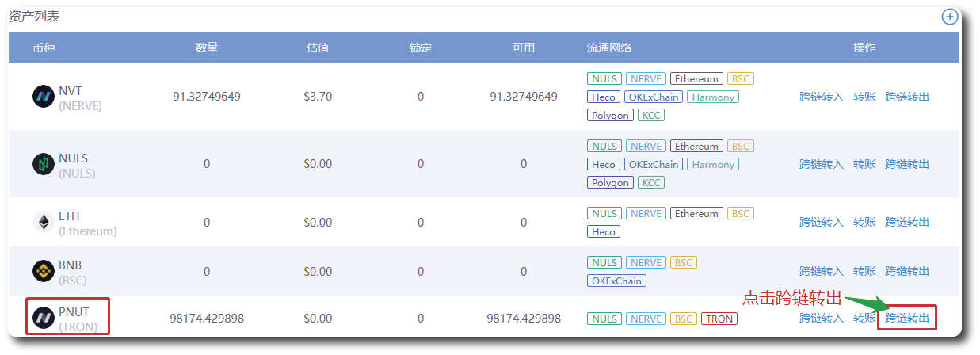Click the Heco tag in ETH row

coord(603,232)
